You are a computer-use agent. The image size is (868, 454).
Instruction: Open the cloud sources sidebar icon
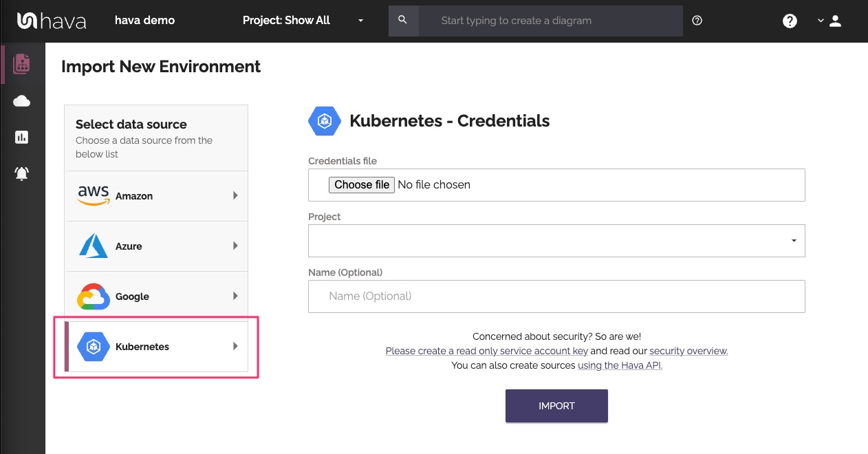coord(22,102)
